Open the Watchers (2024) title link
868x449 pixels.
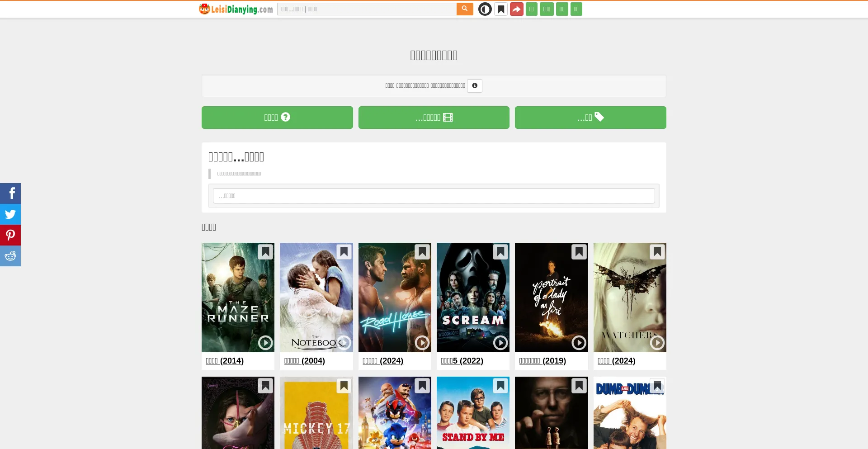coord(617,361)
